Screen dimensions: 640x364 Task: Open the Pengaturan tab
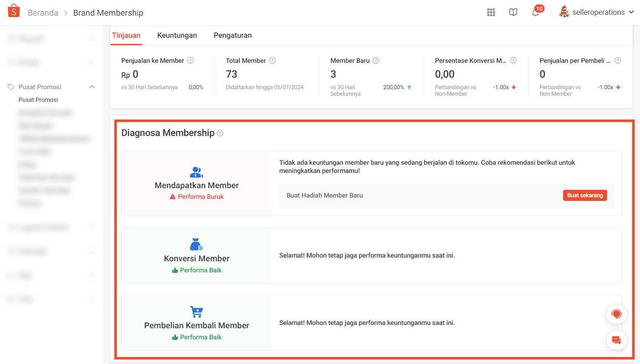point(232,35)
